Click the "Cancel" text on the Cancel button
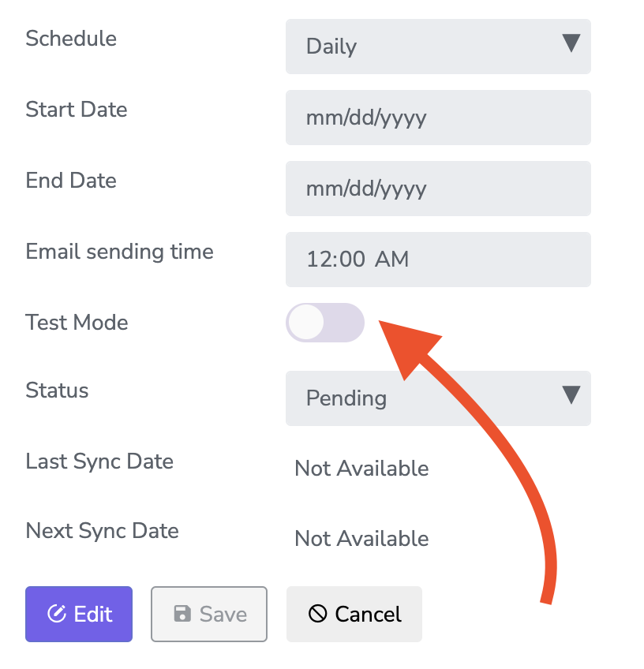This screenshot has height=669, width=644. coord(369,615)
